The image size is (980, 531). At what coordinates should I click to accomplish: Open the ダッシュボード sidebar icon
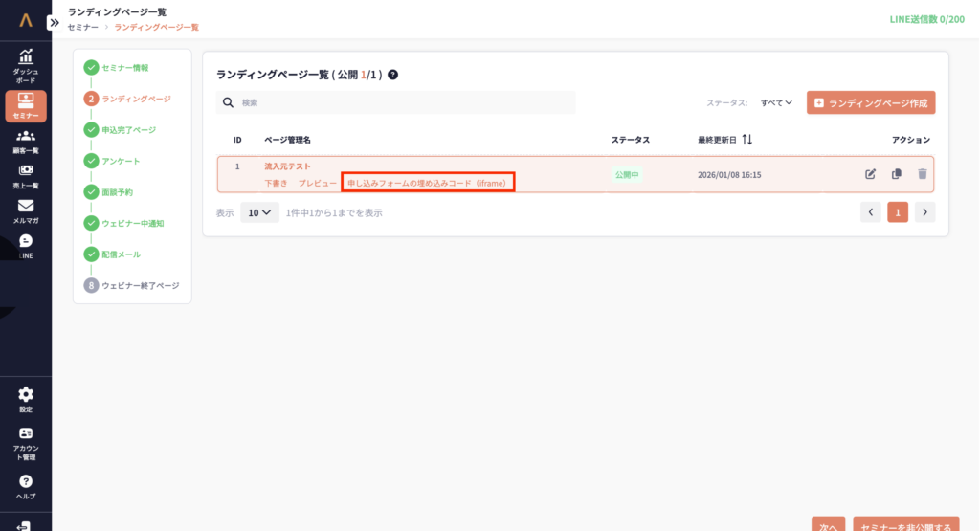[26, 64]
